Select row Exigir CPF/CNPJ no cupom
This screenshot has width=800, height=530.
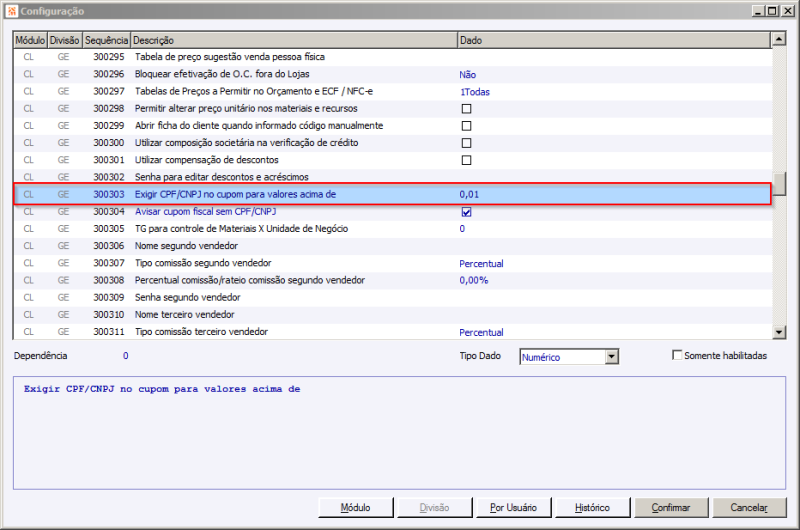[392, 194]
